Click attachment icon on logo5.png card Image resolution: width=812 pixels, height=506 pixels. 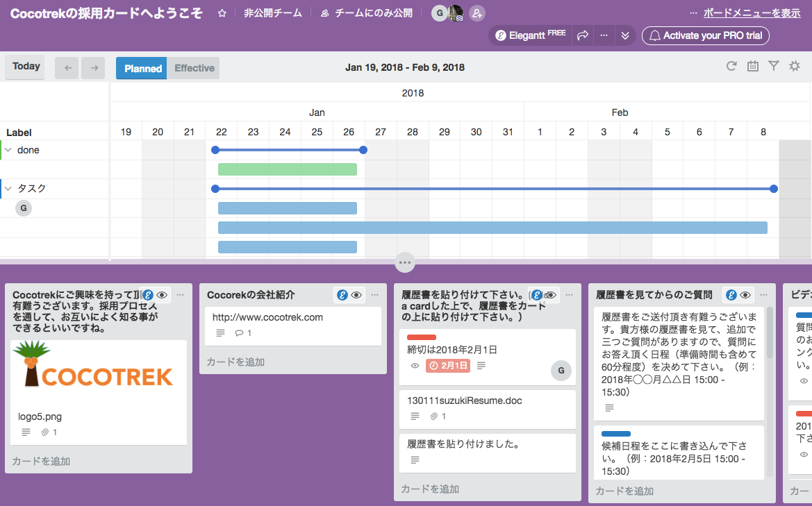click(x=45, y=432)
